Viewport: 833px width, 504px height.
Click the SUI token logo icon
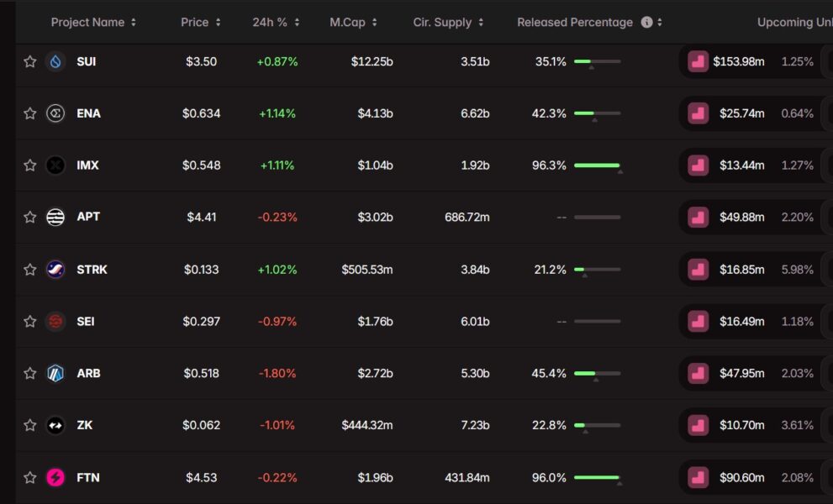55,61
